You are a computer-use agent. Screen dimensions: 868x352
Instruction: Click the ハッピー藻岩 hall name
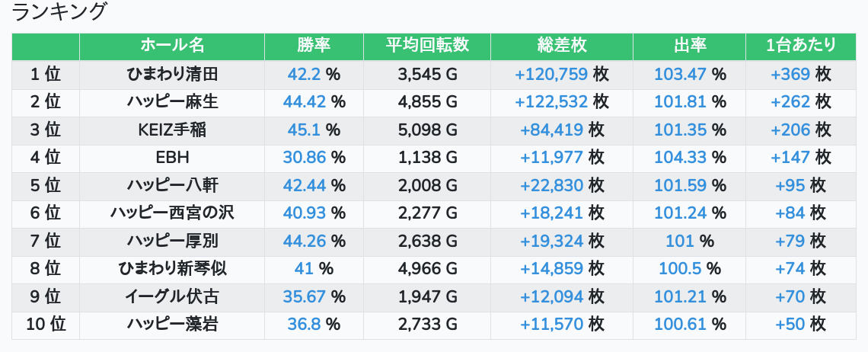[172, 325]
